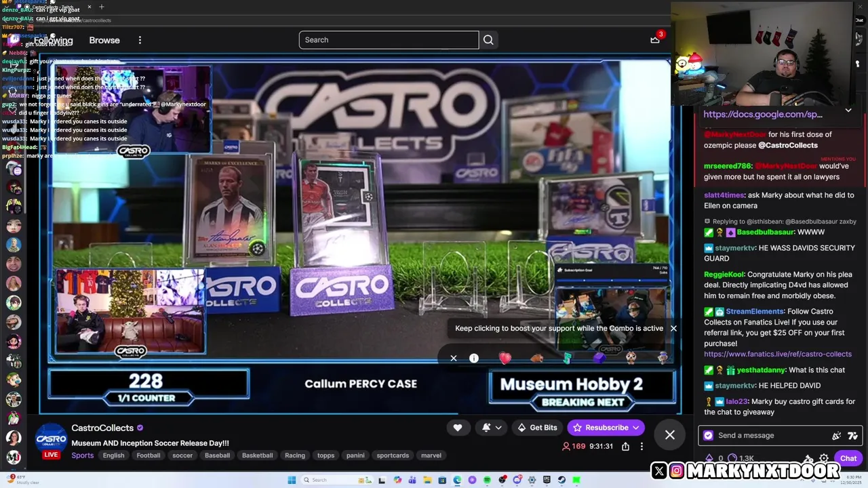Click the Bits balance icon below chat
The height and width of the screenshot is (488, 868).
point(709,459)
